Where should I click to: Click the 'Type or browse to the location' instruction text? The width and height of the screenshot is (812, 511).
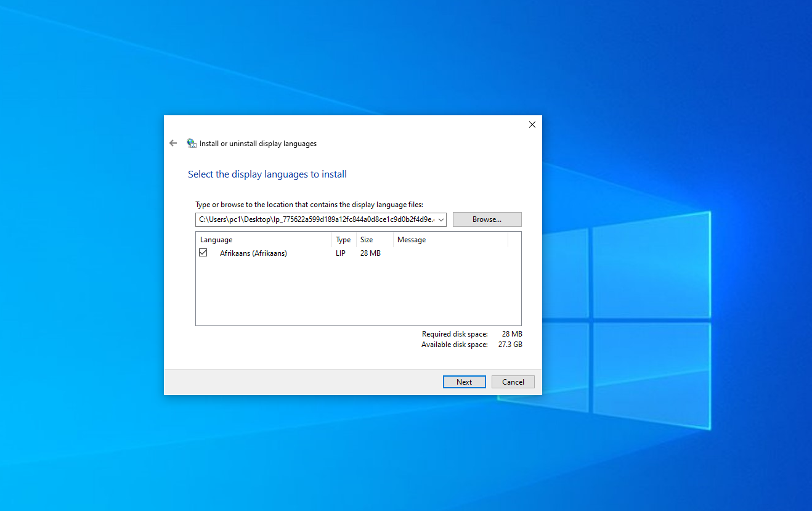coord(309,205)
